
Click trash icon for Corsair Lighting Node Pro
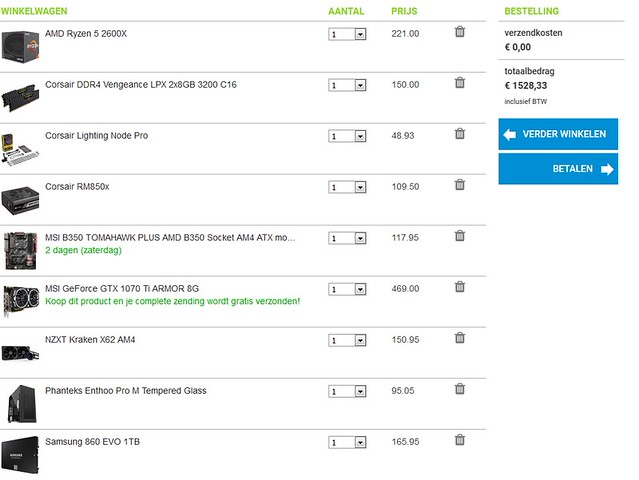(x=460, y=133)
